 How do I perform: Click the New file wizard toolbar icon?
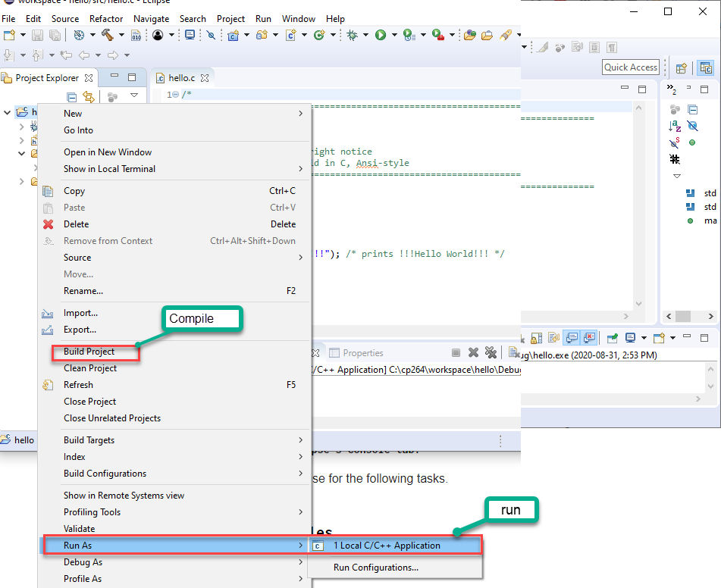pos(9,35)
